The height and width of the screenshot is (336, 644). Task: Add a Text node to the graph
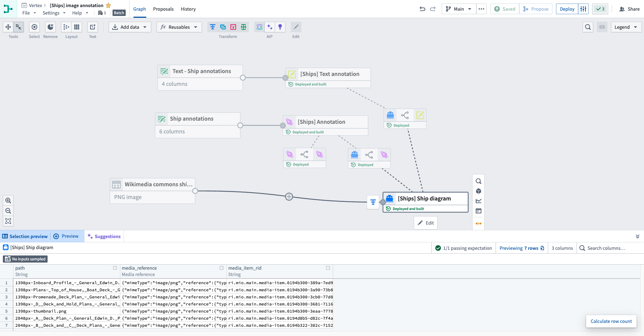(x=93, y=27)
